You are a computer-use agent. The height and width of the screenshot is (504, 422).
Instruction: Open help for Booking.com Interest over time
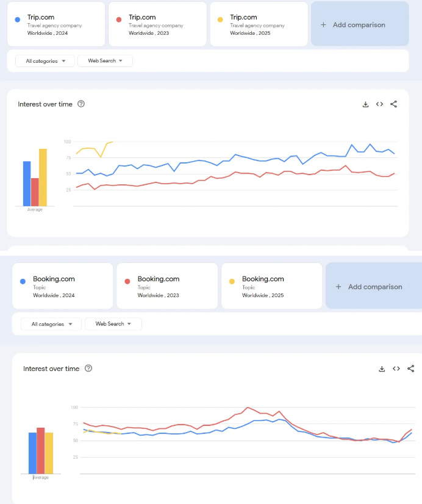coord(88,369)
